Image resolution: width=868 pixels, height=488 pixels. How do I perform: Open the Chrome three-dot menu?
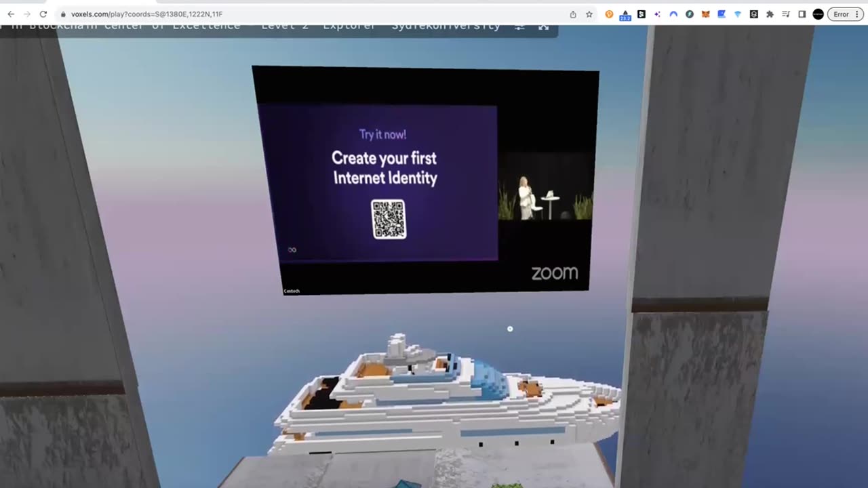[859, 14]
